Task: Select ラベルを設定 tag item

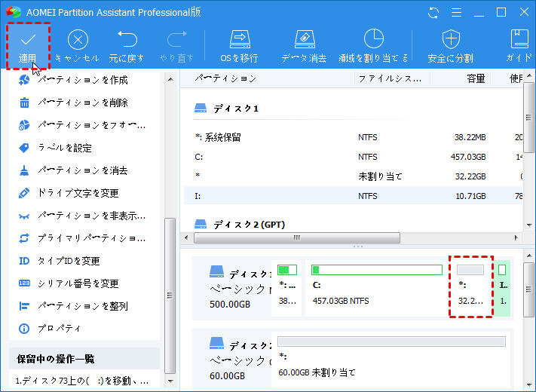Action: 55,148
